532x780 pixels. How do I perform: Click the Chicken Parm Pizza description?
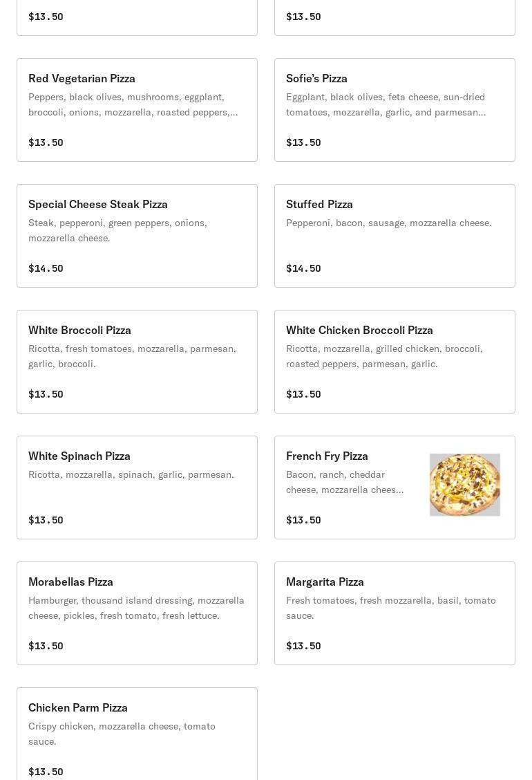click(x=122, y=734)
